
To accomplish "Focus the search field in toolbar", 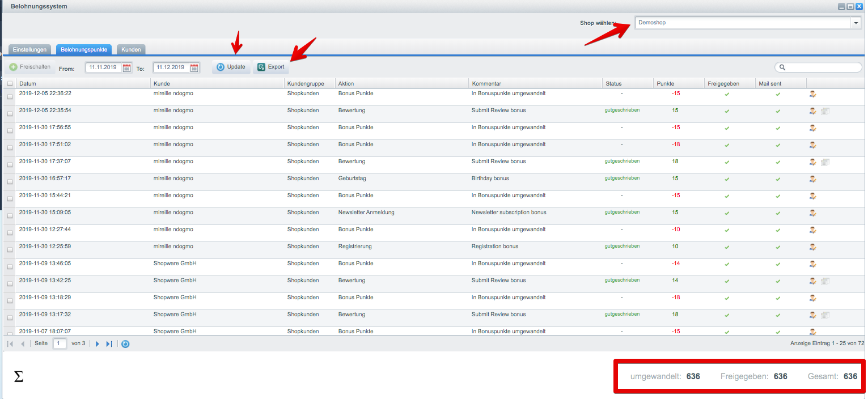I will (x=818, y=67).
